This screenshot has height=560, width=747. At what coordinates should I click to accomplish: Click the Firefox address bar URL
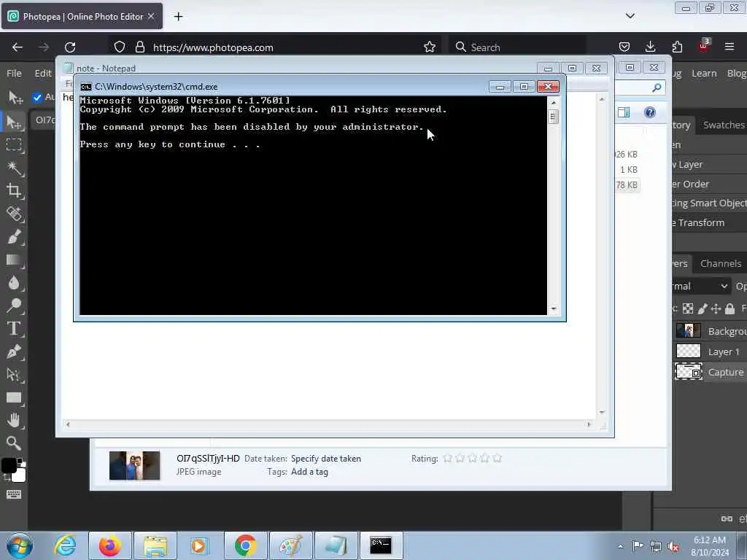[x=213, y=47]
